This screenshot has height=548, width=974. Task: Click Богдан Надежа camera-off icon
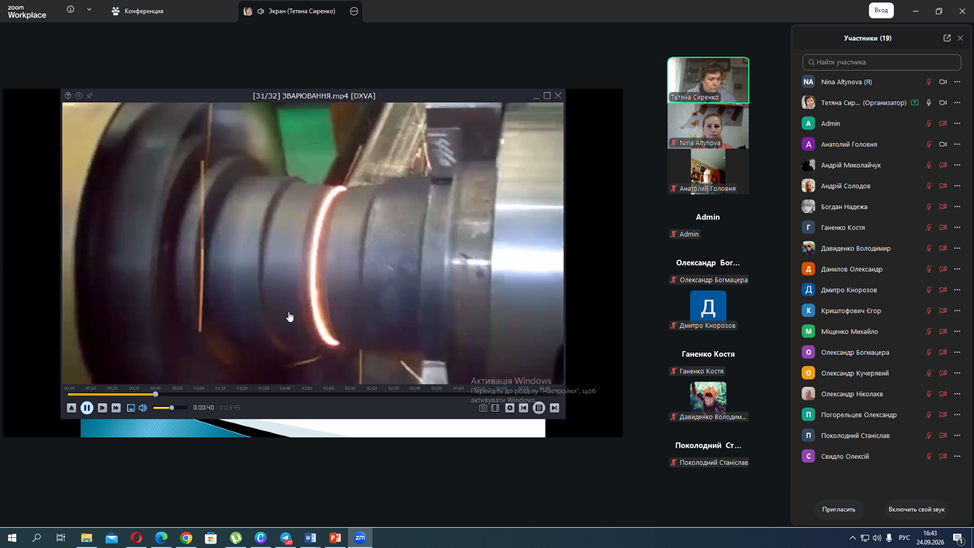pyautogui.click(x=943, y=207)
